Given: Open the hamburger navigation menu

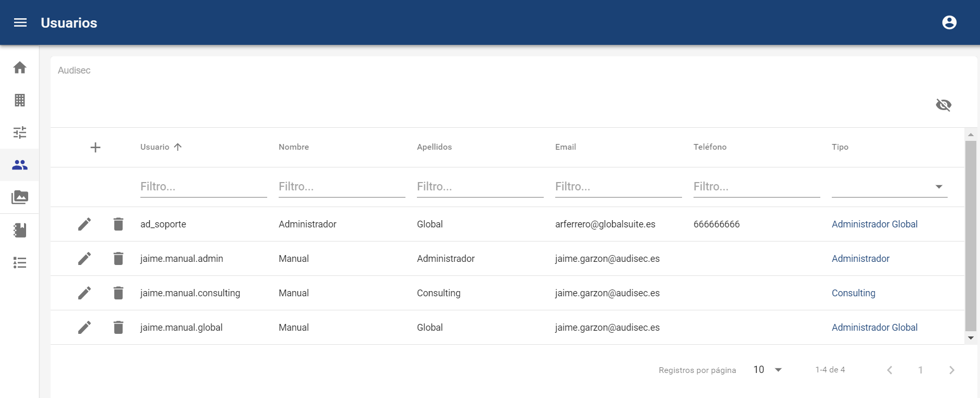Looking at the screenshot, I should (x=20, y=22).
